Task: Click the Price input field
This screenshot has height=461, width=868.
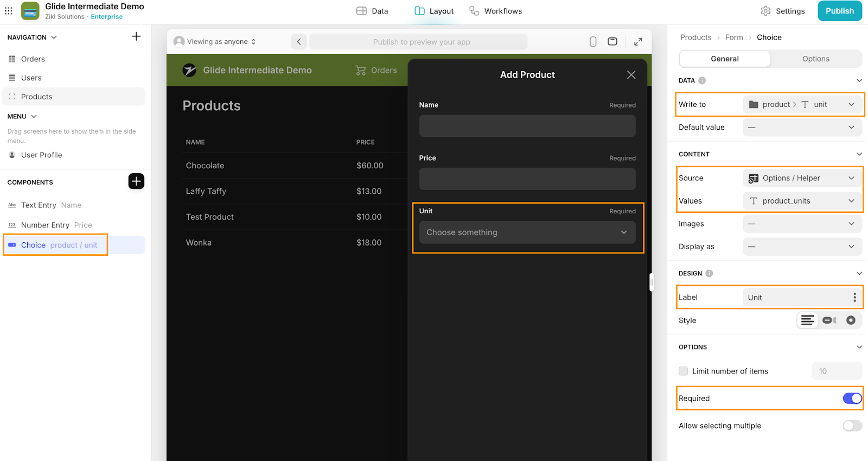Action: pos(527,179)
